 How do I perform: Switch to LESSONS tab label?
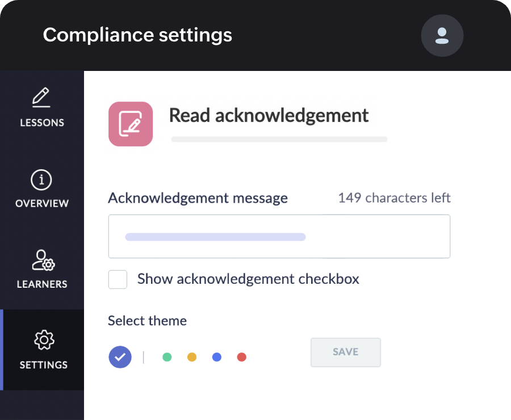coord(42,123)
